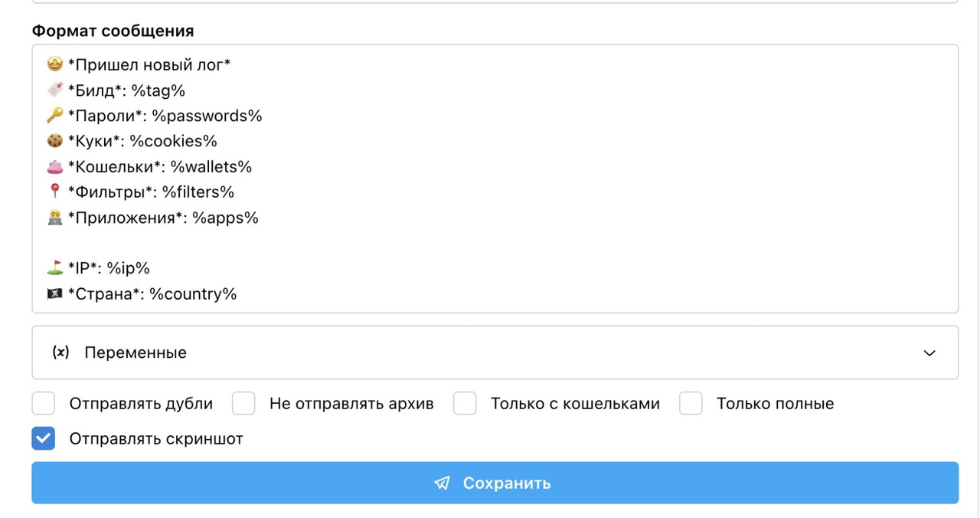Save settings with the Сохранить button
This screenshot has width=980, height=518.
tap(495, 483)
